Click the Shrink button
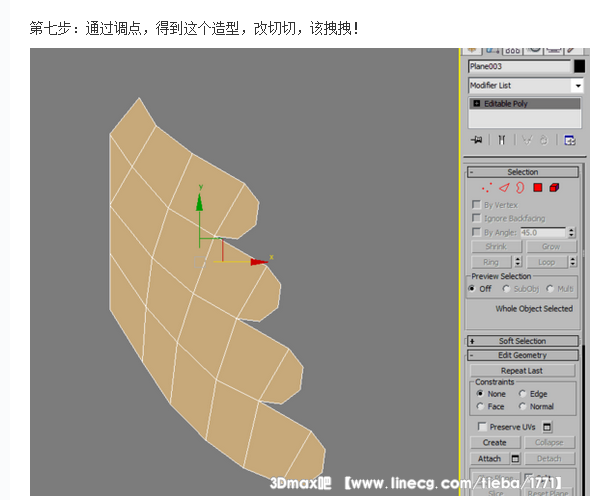Viewport: 591px width, 500px height. click(x=496, y=246)
